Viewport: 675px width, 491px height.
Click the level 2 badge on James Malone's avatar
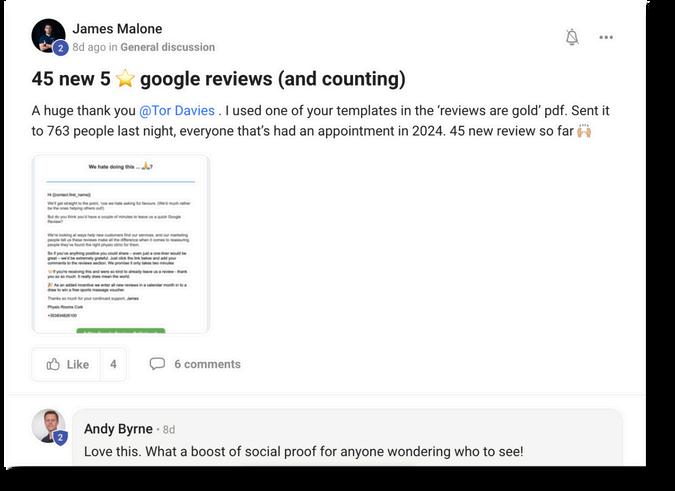(x=61, y=48)
